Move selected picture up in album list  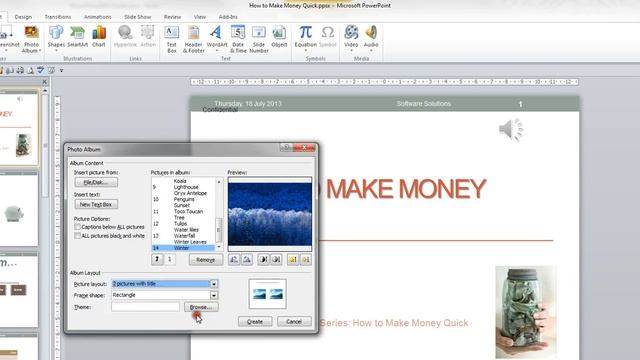tap(157, 259)
